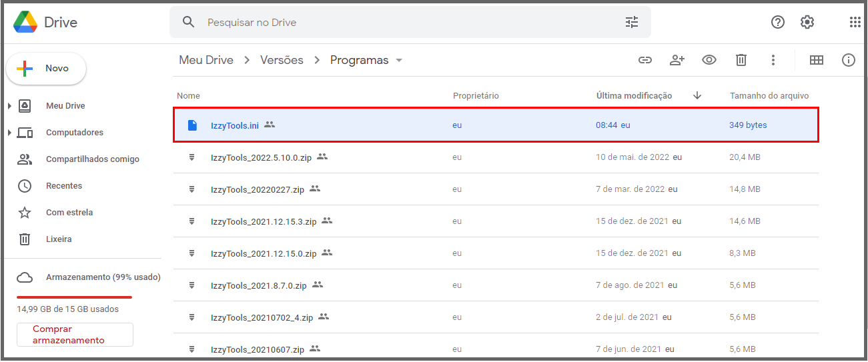The width and height of the screenshot is (868, 362).
Task: Click the Share add-person icon
Action: coord(677,60)
